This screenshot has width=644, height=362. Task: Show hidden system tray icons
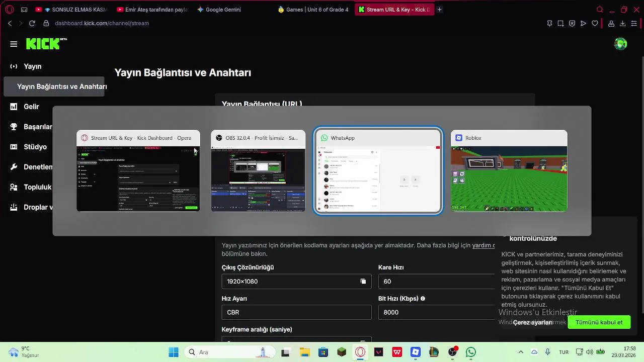(x=521, y=352)
